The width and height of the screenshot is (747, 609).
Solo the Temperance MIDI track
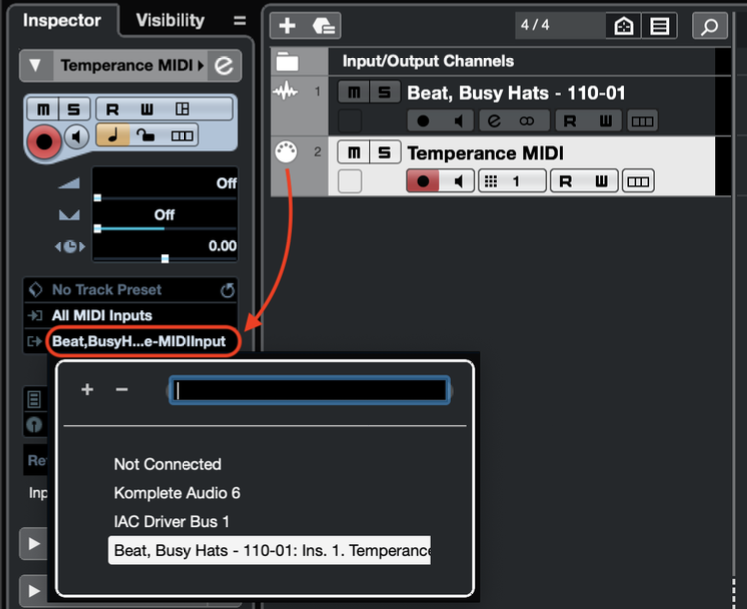384,153
